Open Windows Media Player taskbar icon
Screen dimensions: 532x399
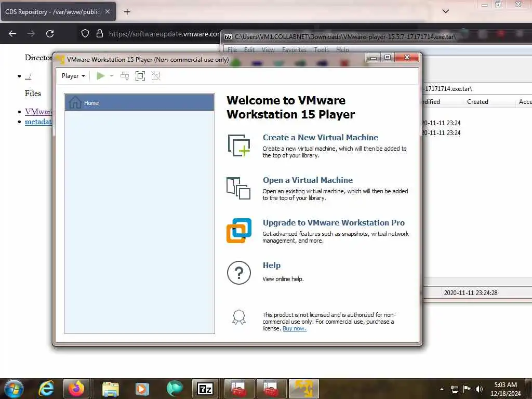(142, 389)
